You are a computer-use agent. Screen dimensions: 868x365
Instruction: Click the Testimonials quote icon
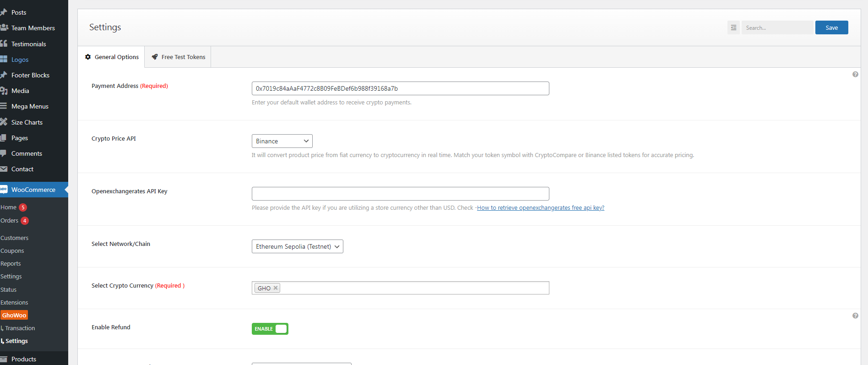point(4,44)
